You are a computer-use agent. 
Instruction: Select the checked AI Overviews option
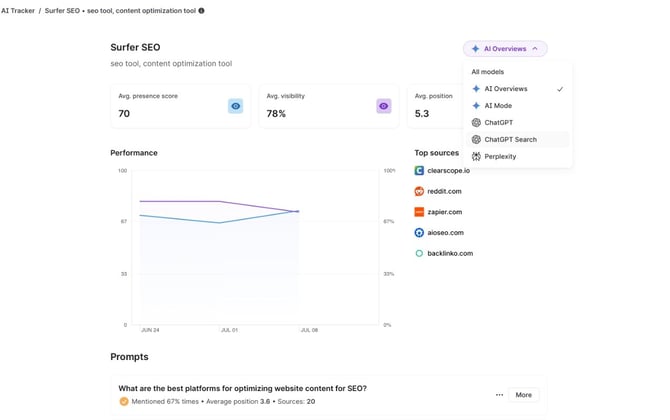(516, 89)
